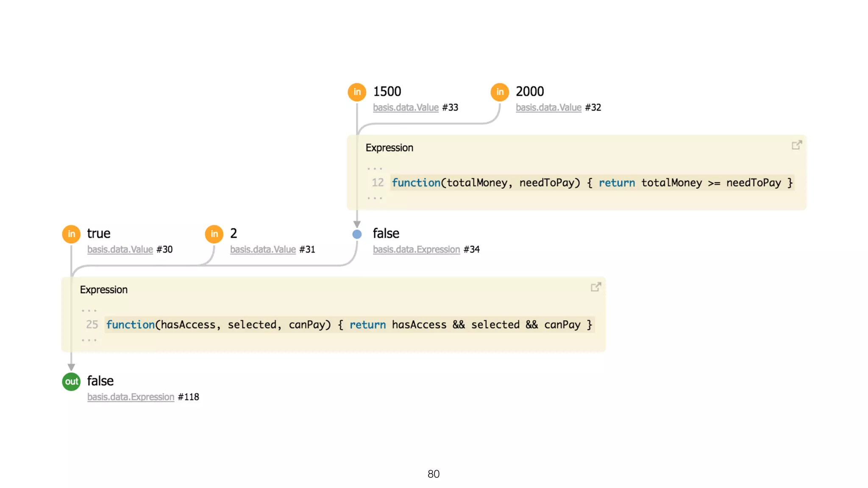Open the basis.data.Value link for #33
This screenshot has height=488, width=868.
[406, 108]
